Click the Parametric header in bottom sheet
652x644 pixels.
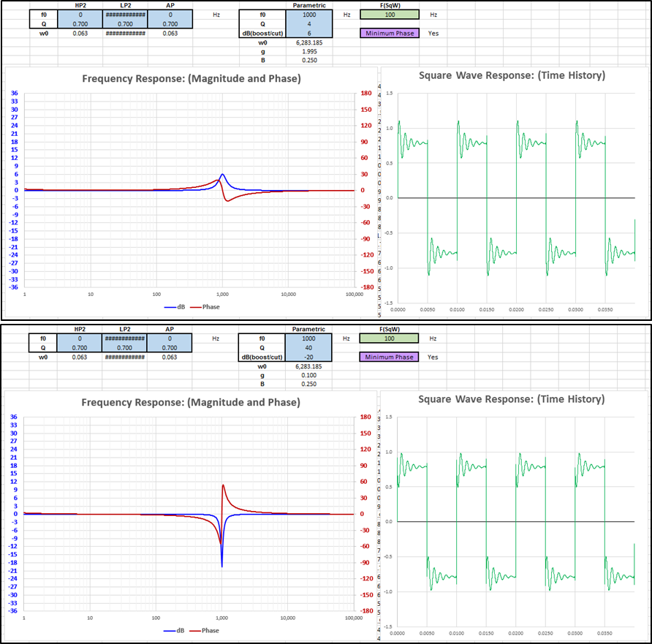point(308,329)
